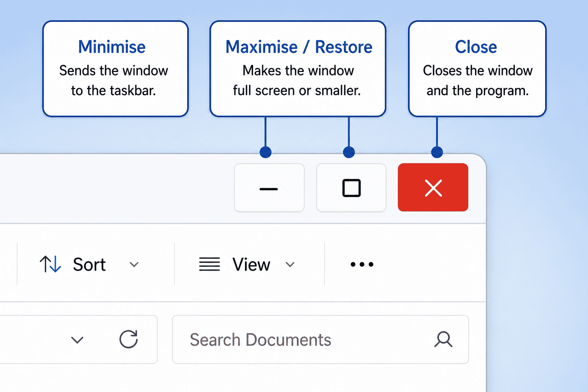The width and height of the screenshot is (588, 392).
Task: Expand the chevron beside View
Action: tap(290, 265)
